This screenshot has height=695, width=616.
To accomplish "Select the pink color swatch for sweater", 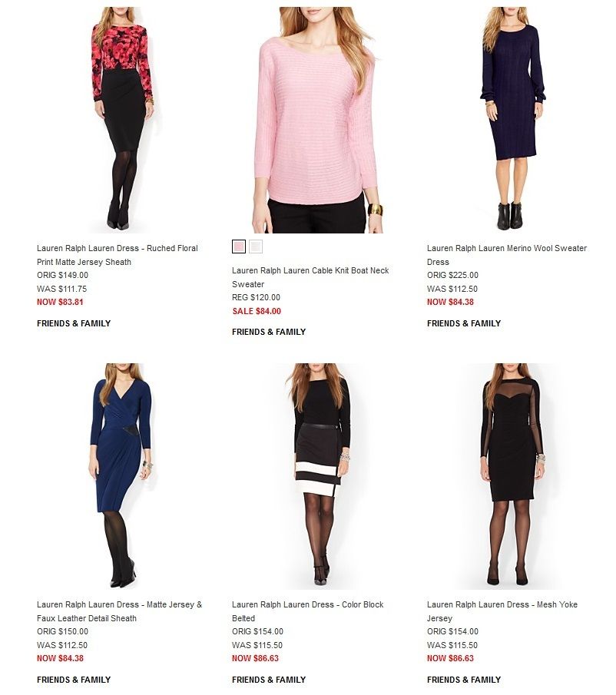I will pos(238,247).
